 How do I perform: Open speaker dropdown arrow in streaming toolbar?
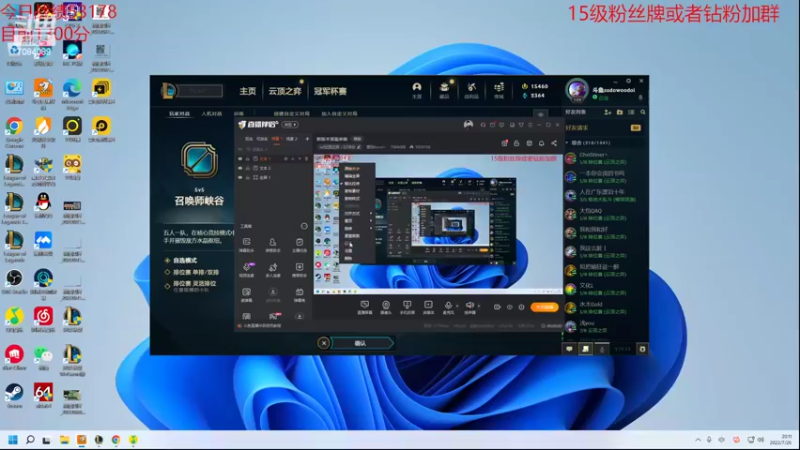pos(479,306)
